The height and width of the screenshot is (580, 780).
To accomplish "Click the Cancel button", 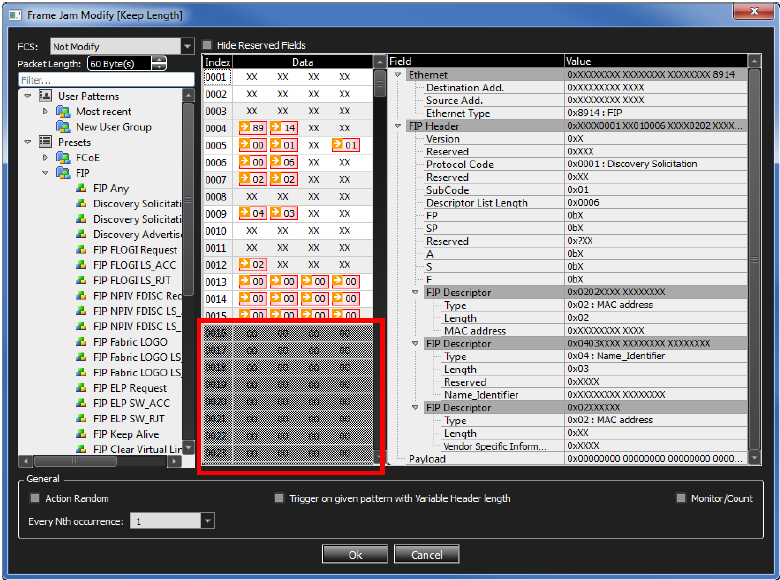I will click(426, 554).
